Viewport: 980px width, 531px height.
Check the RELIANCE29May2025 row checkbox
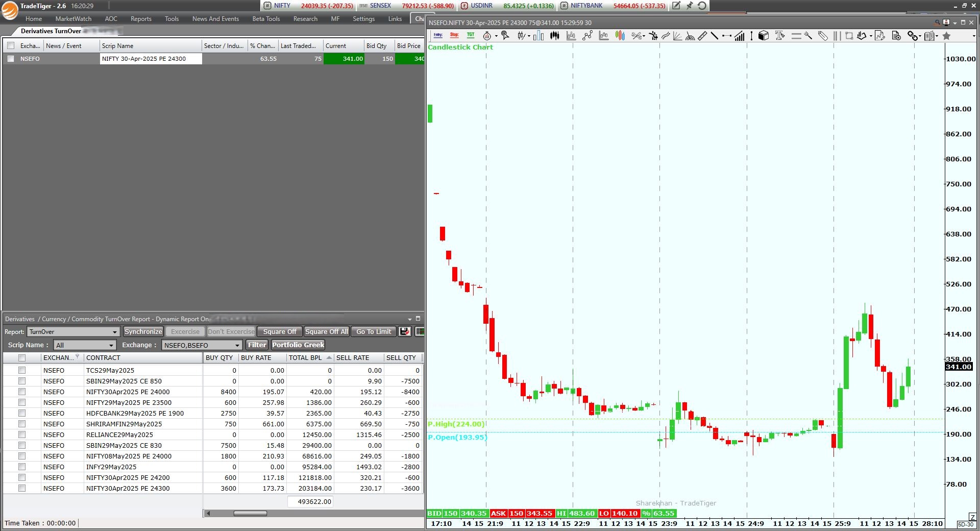coord(22,435)
